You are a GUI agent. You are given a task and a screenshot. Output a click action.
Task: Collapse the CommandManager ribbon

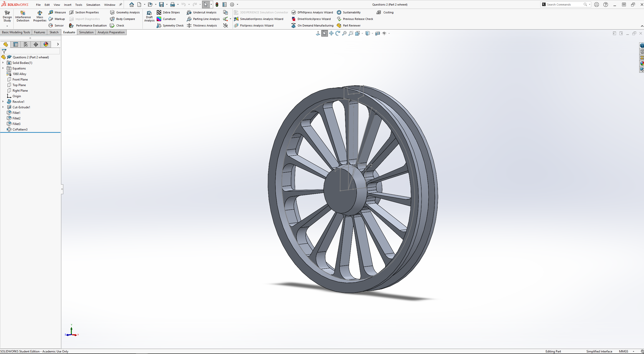click(642, 26)
